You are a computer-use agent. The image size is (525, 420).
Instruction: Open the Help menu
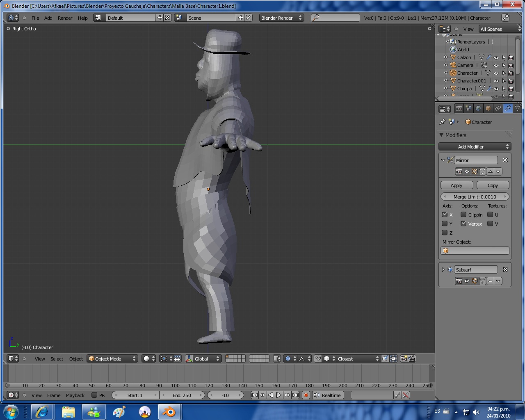point(83,18)
